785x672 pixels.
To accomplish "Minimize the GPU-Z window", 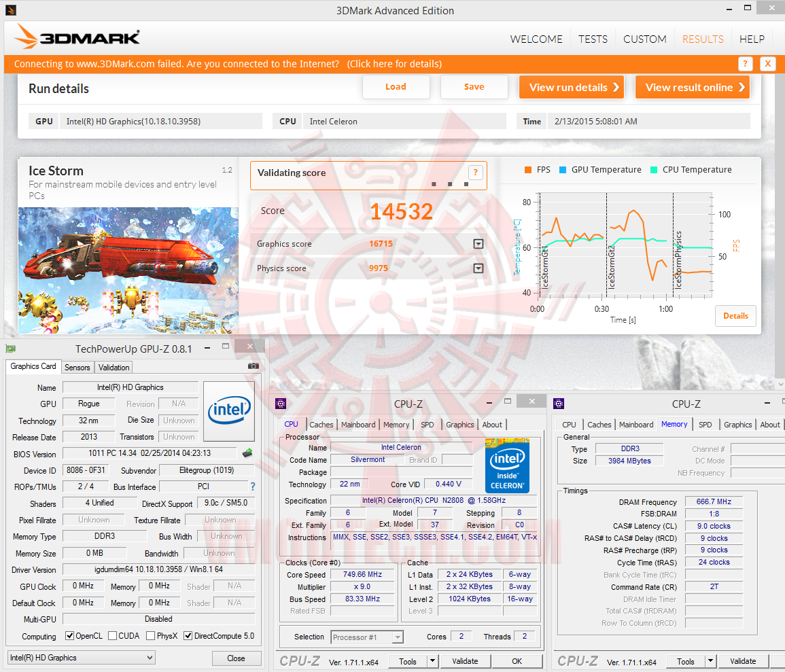I will [207, 348].
